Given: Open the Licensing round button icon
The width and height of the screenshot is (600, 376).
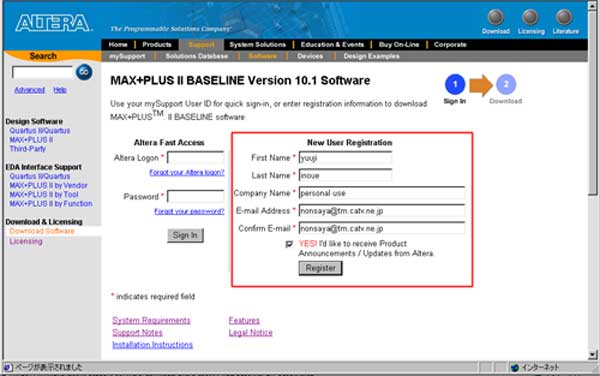Looking at the screenshot, I should [530, 17].
